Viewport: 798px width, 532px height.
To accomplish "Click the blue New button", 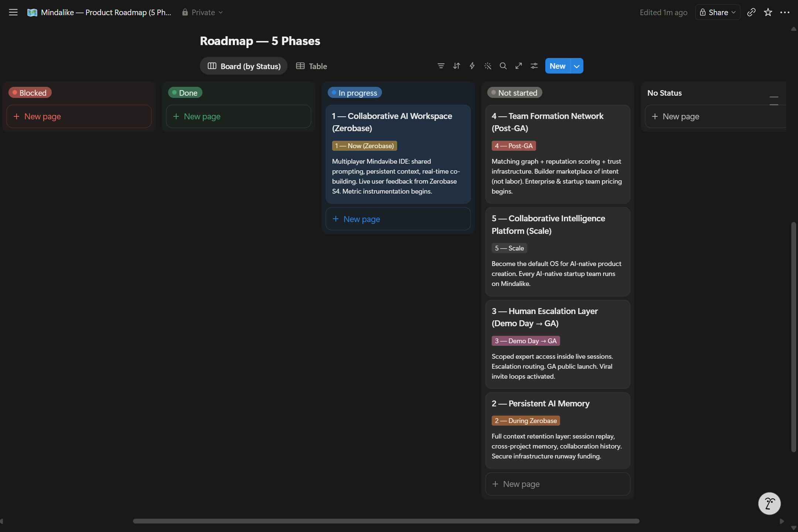I will (557, 66).
